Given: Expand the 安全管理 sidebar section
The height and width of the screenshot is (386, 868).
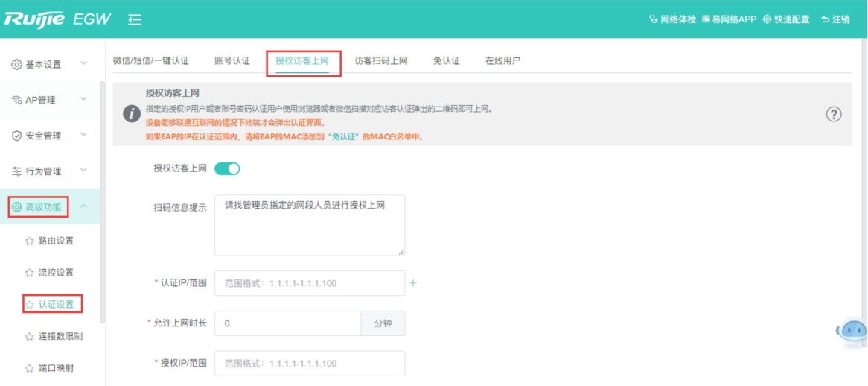Looking at the screenshot, I should 49,136.
